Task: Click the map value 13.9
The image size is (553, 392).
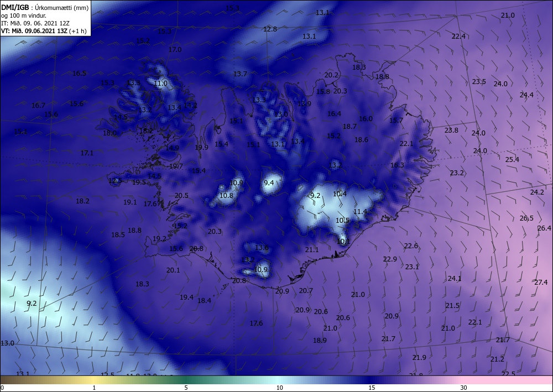Action: click(304, 103)
